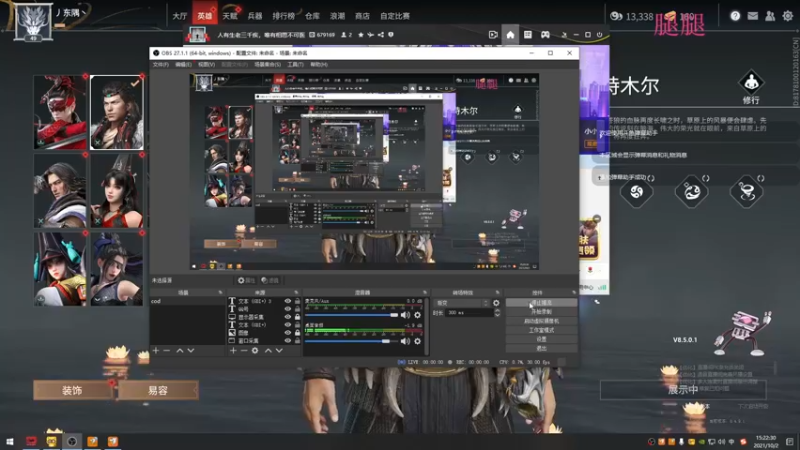Click the 修行 training diamond icon
The height and width of the screenshot is (450, 800).
751,82
